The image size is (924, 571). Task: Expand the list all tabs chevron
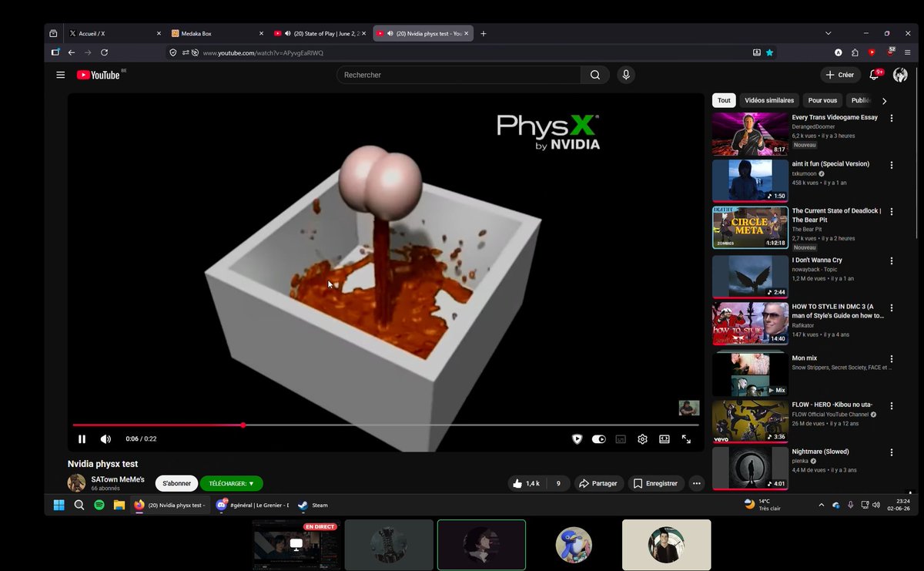tap(829, 34)
